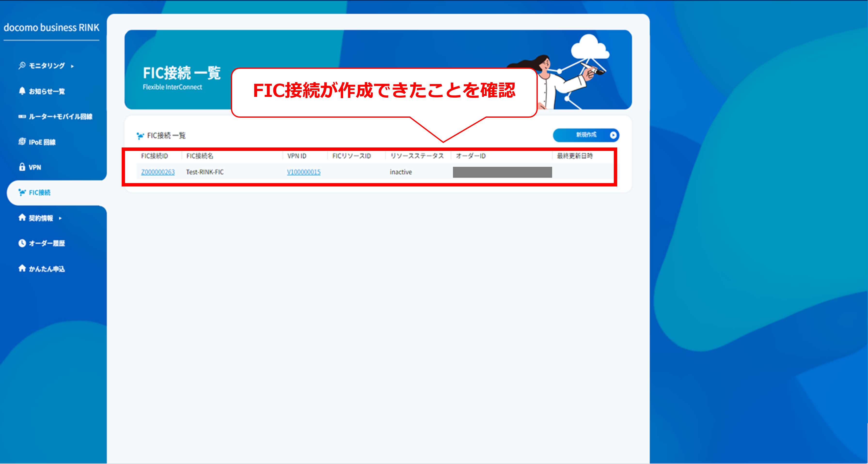Click the リソースステータス column header
868x464 pixels.
click(x=417, y=156)
